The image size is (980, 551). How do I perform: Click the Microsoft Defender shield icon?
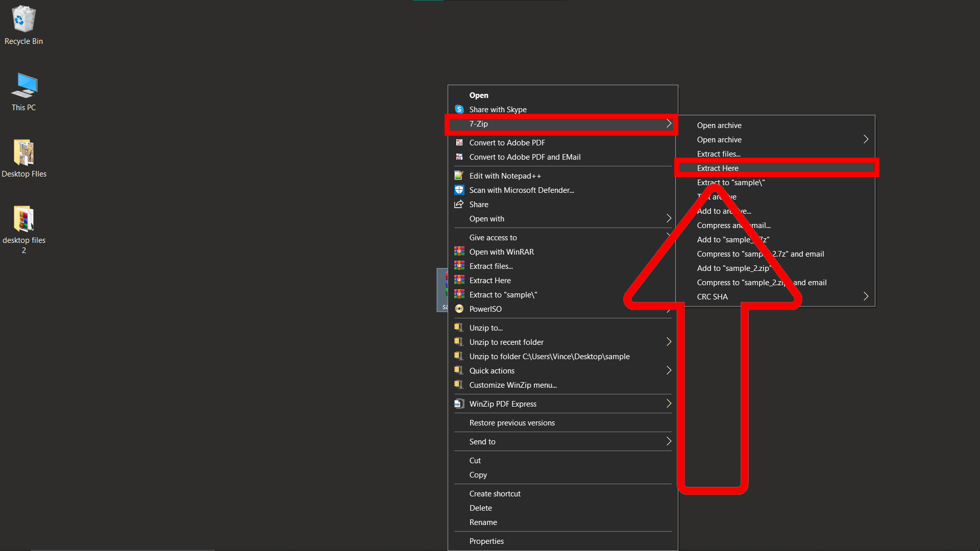(x=459, y=190)
